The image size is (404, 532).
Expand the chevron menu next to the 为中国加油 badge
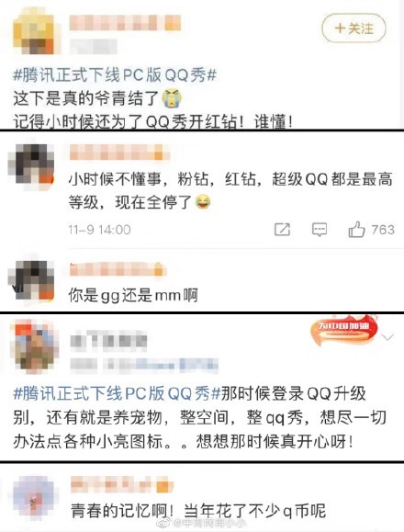tap(387, 337)
